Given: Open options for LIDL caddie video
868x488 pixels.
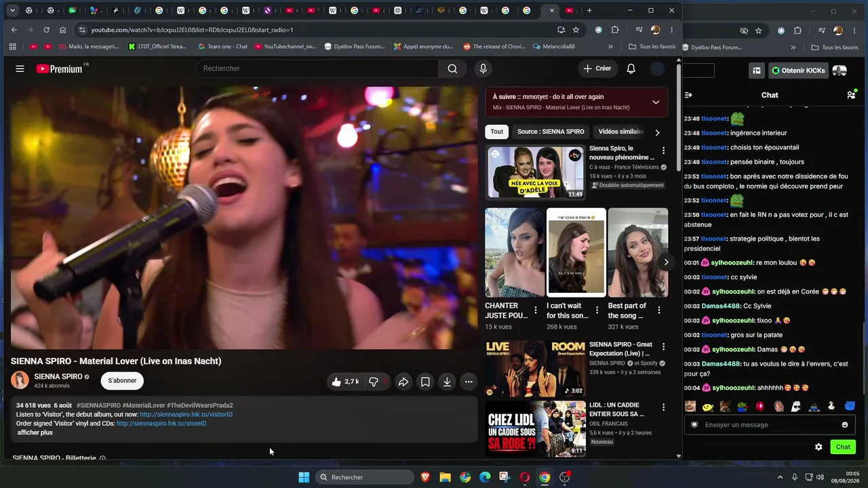Looking at the screenshot, I should pyautogui.click(x=663, y=407).
